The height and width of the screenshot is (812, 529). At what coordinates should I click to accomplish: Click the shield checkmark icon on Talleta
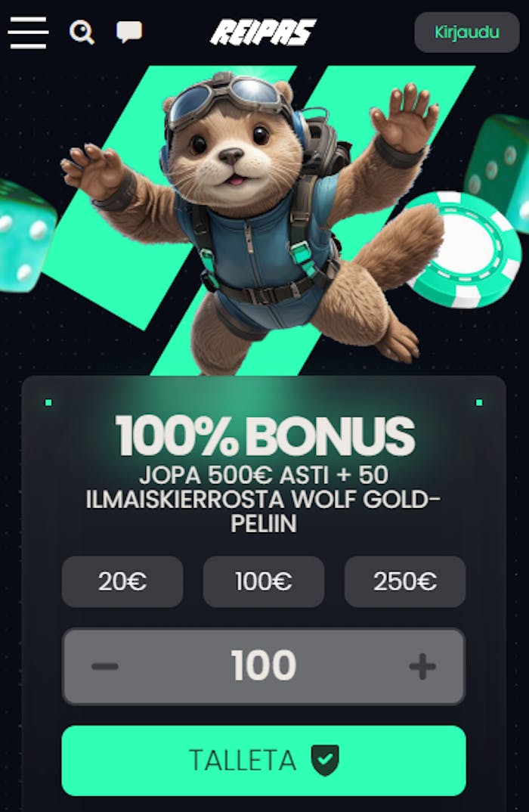click(x=325, y=761)
